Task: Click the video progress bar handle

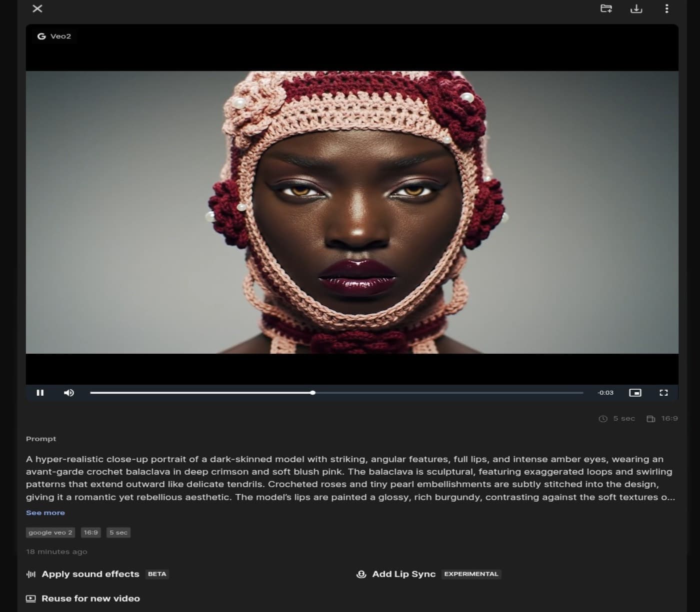Action: (312, 393)
